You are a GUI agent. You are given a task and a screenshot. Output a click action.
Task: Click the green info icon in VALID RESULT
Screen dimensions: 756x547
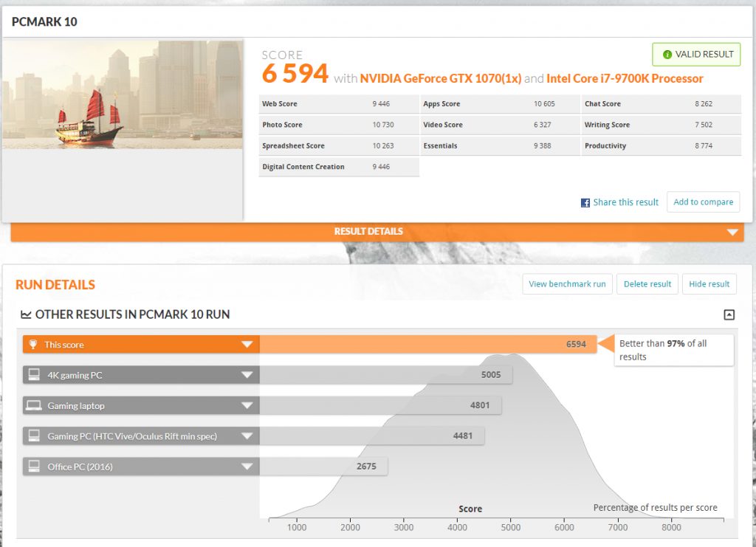[667, 55]
